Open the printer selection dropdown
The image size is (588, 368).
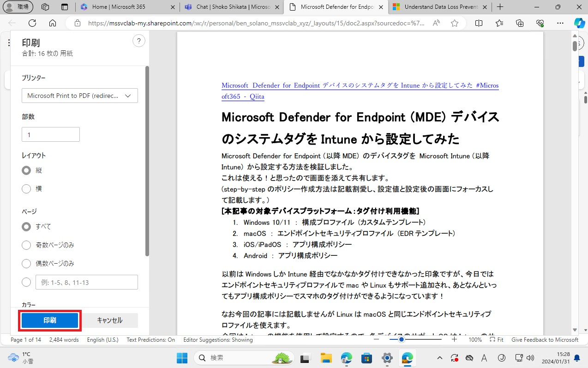pos(80,96)
